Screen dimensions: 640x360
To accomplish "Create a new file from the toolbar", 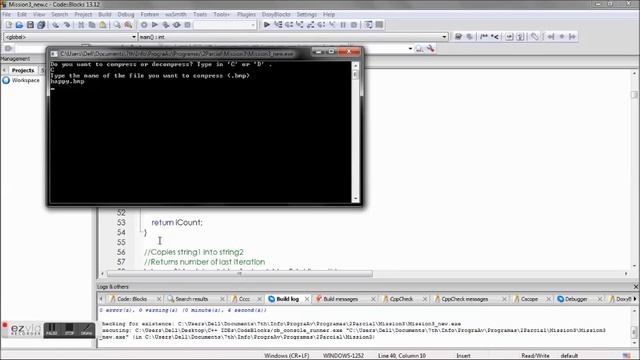I will 9,25.
